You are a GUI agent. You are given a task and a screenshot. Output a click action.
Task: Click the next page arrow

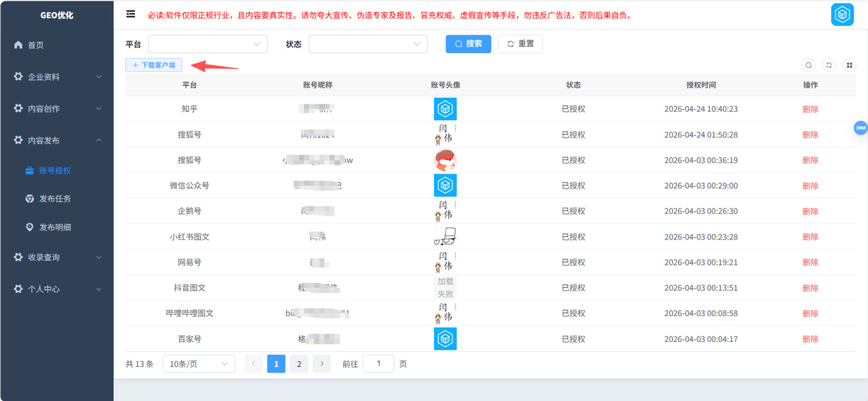(x=322, y=364)
